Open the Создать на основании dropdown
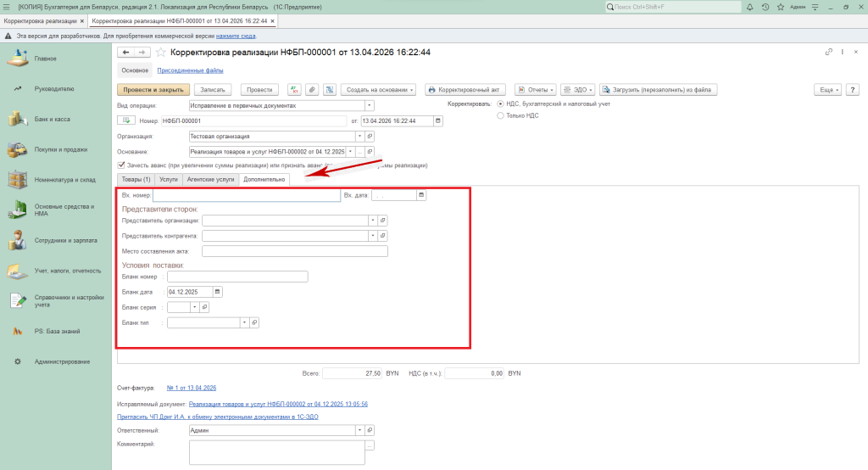The width and height of the screenshot is (868, 470). 380,89
